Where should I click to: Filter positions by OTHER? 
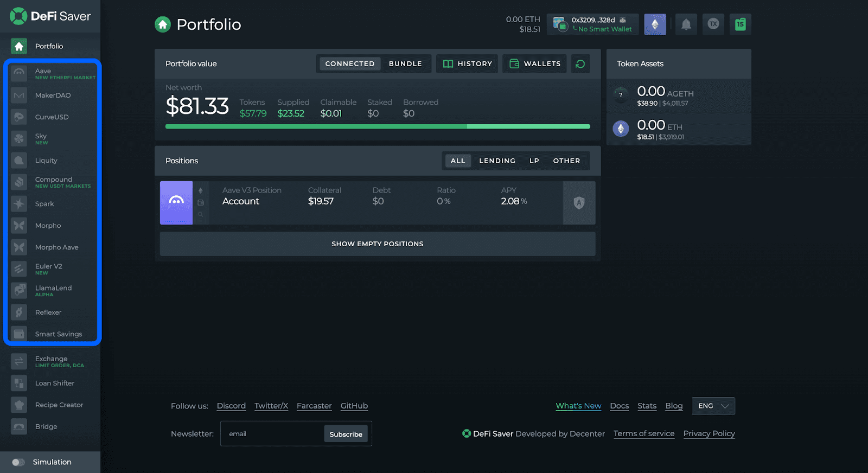coord(567,161)
